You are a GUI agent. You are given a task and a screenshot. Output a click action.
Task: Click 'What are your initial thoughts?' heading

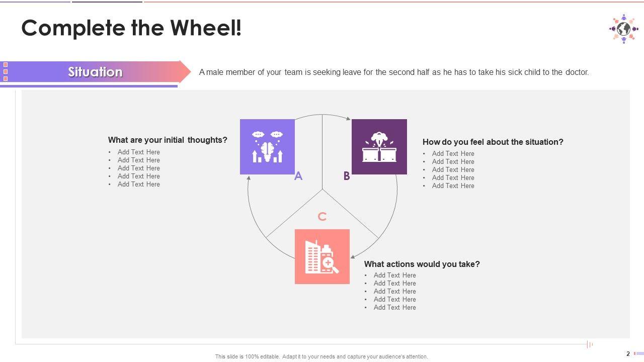(168, 140)
